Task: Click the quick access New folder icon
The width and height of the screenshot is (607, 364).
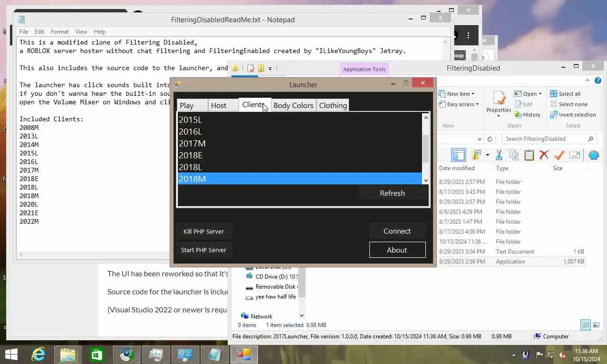Action: 261,68
